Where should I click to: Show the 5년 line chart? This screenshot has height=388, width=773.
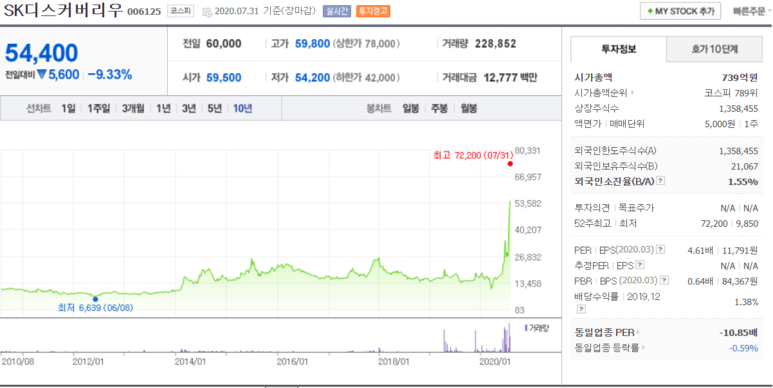(214, 108)
